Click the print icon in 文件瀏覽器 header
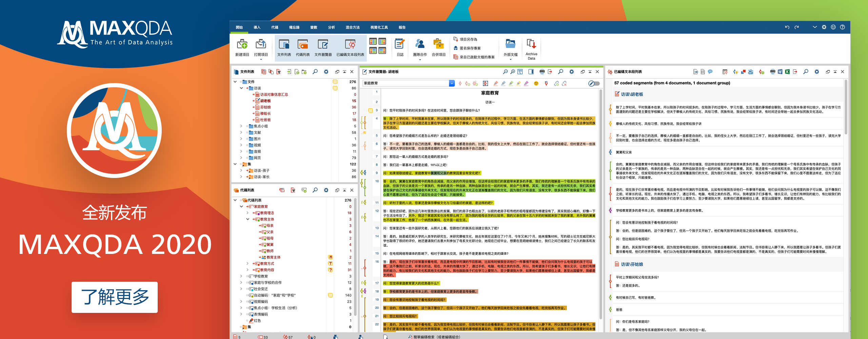The image size is (868, 339). [542, 72]
